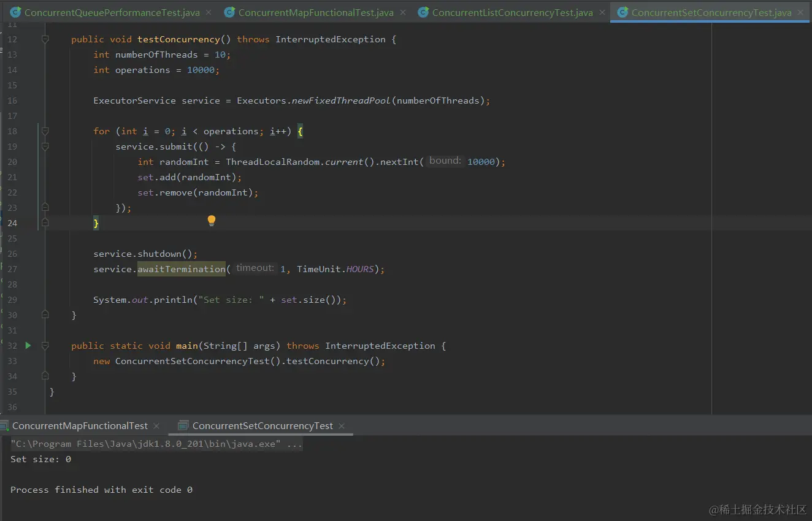The image size is (812, 521).
Task: Click the run icon on ConcurrentSetConcurrencyTest run tab
Action: [182, 425]
